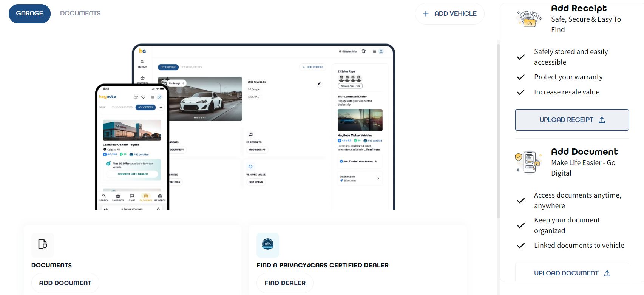The image size is (644, 295).
Task: Click the checkmark beside Safely stored and easily accessible
Action: [521, 57]
